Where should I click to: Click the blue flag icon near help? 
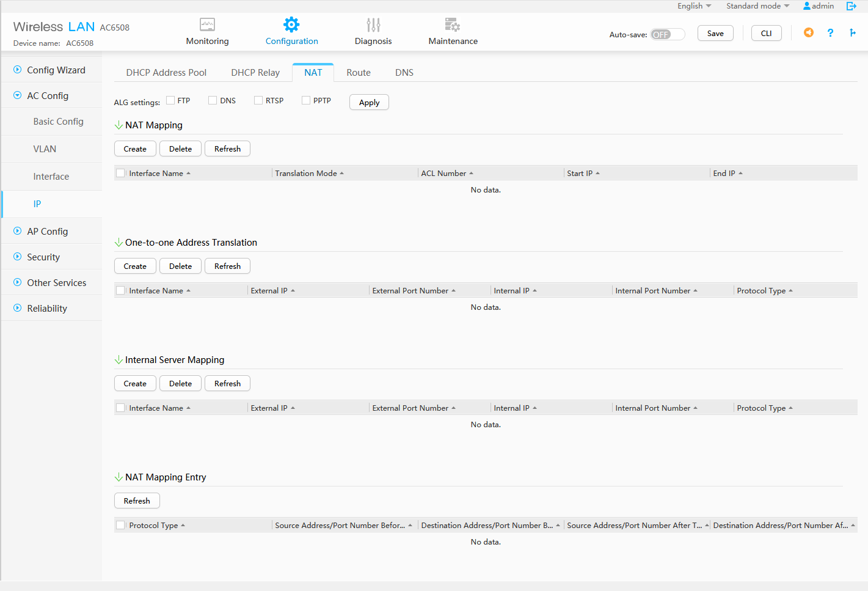point(852,33)
